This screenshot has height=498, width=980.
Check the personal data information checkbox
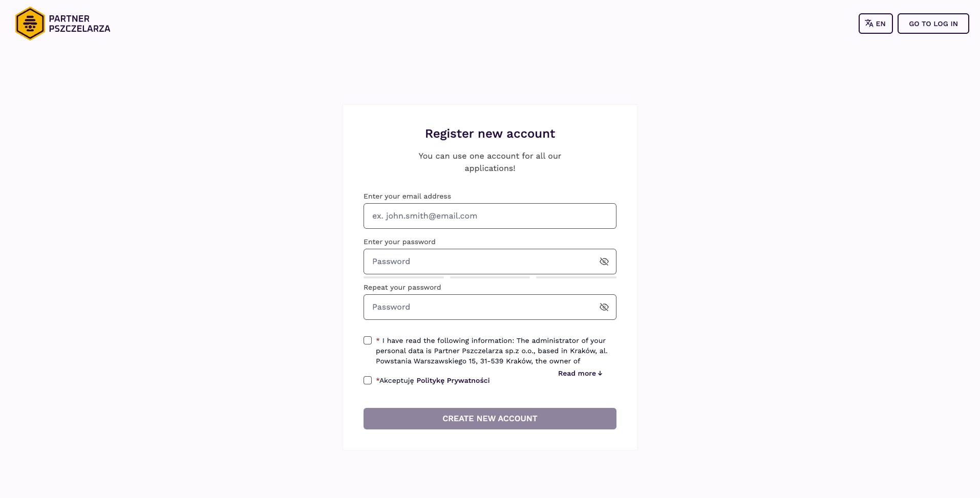tap(368, 340)
